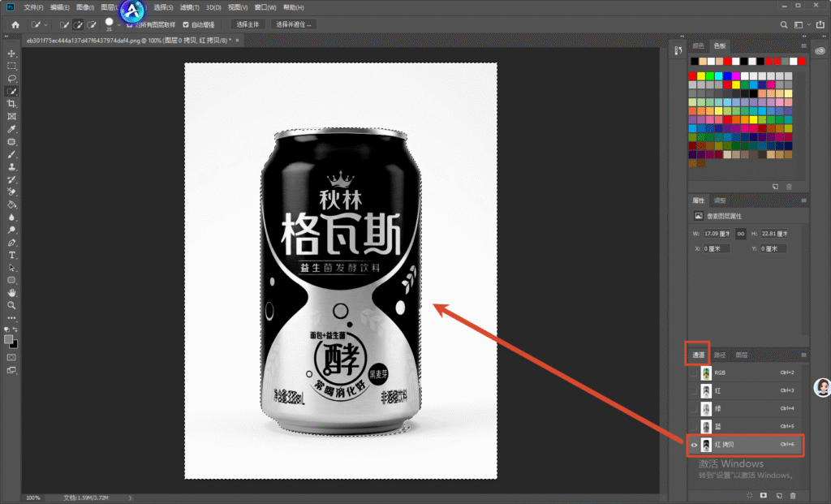This screenshot has width=831, height=504.
Task: Select the Eraser tool
Action: (x=11, y=192)
